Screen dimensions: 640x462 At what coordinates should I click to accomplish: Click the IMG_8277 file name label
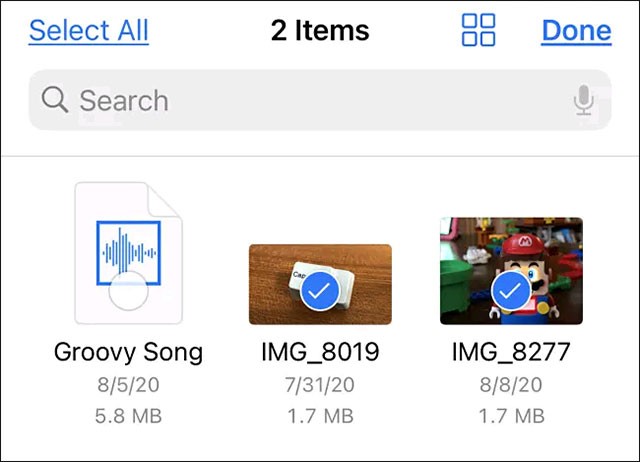click(x=512, y=352)
